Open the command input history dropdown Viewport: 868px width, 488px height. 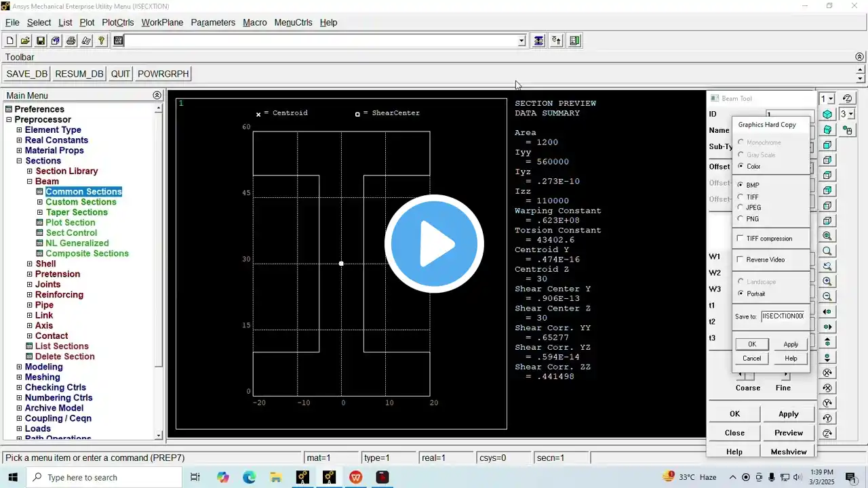pos(521,41)
